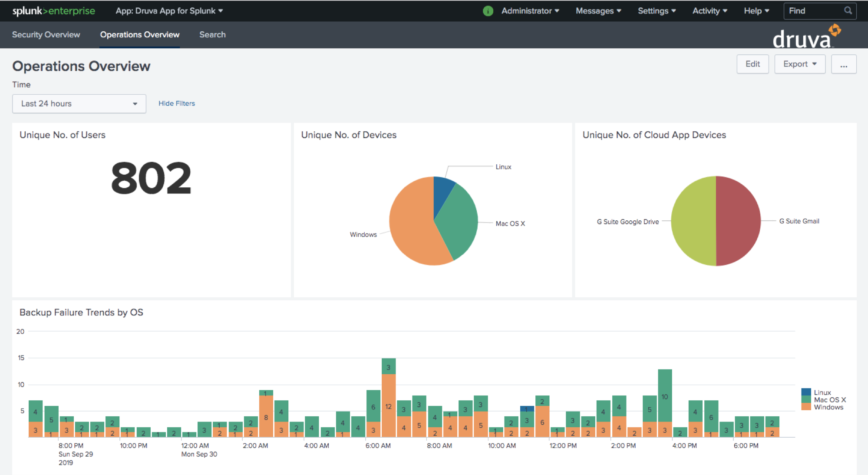Click the Windows legend color swatch
Screen dimensions: 868x475
pos(806,407)
